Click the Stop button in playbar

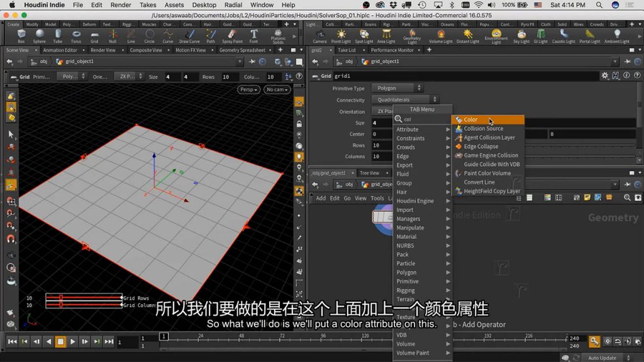pyautogui.click(x=60, y=341)
